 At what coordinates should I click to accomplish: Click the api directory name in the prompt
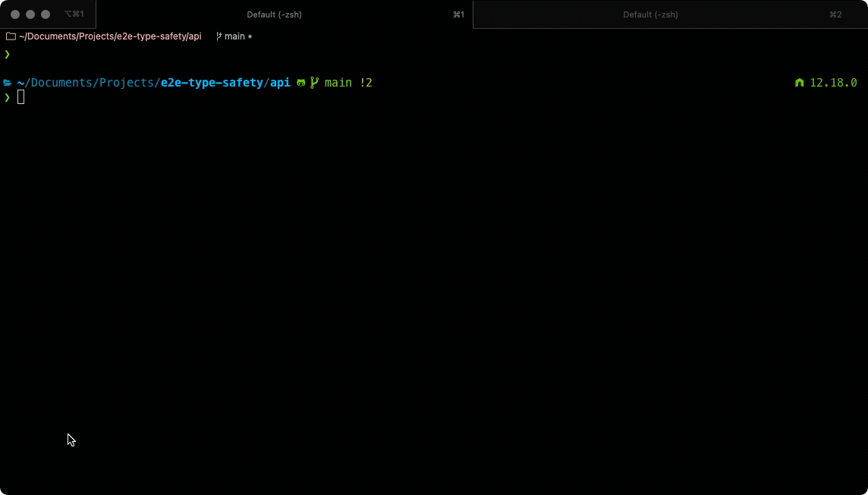280,83
